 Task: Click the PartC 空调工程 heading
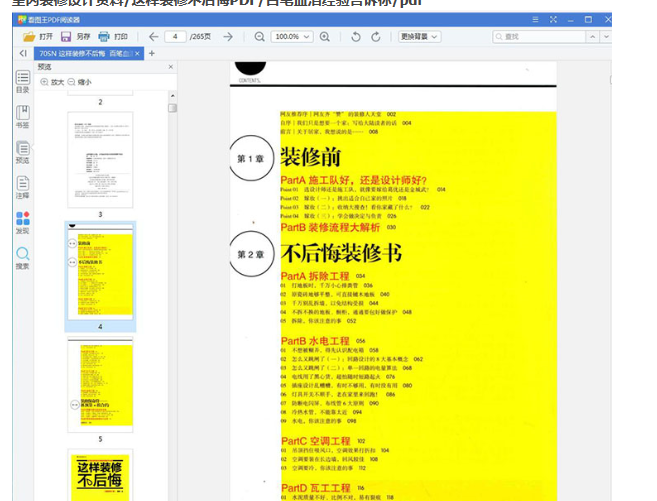click(316, 441)
